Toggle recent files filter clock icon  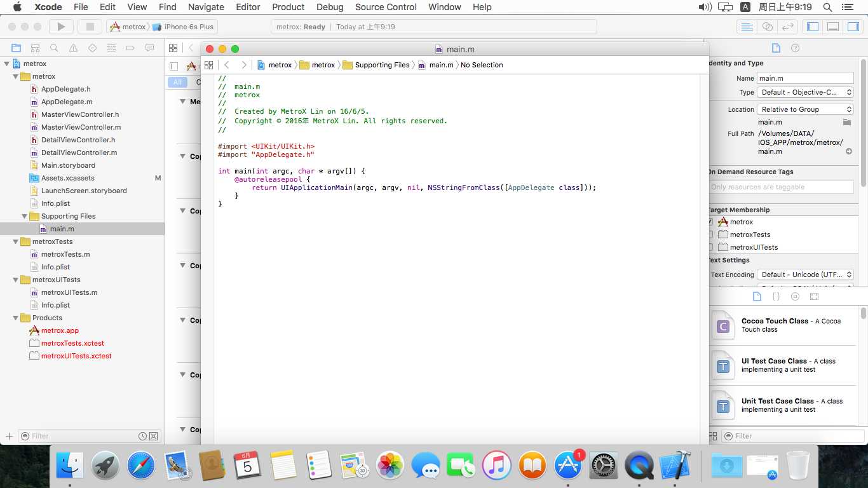click(x=143, y=436)
